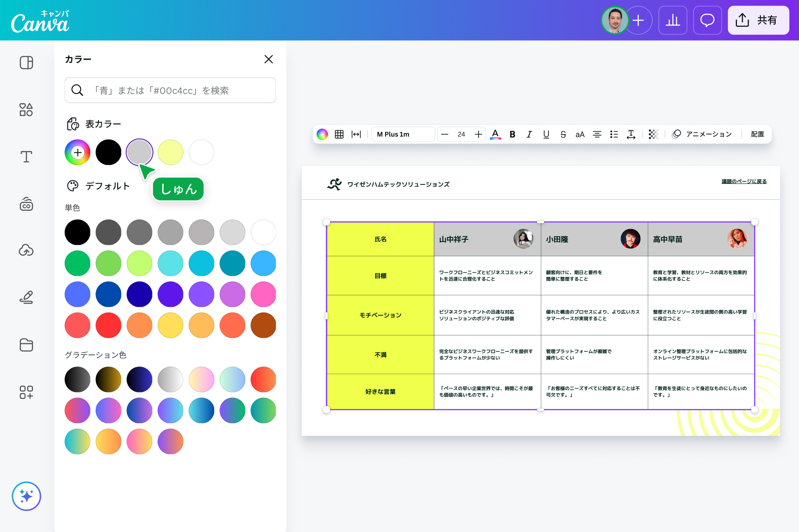Open the Projects folder sidebar icon
The height and width of the screenshot is (532, 799).
pyautogui.click(x=26, y=345)
